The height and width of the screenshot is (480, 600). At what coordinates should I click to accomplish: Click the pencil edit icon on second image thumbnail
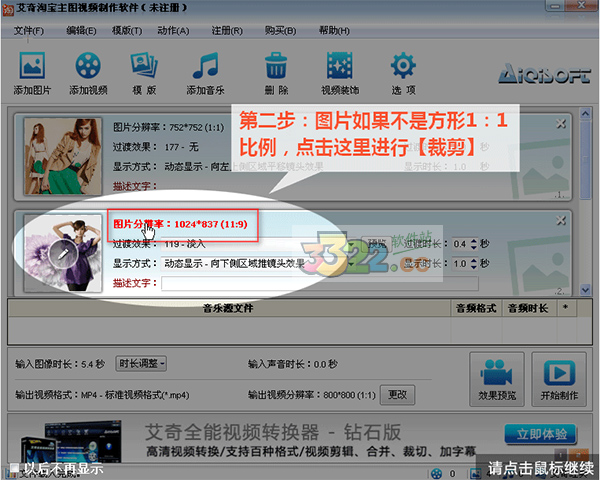coord(63,254)
